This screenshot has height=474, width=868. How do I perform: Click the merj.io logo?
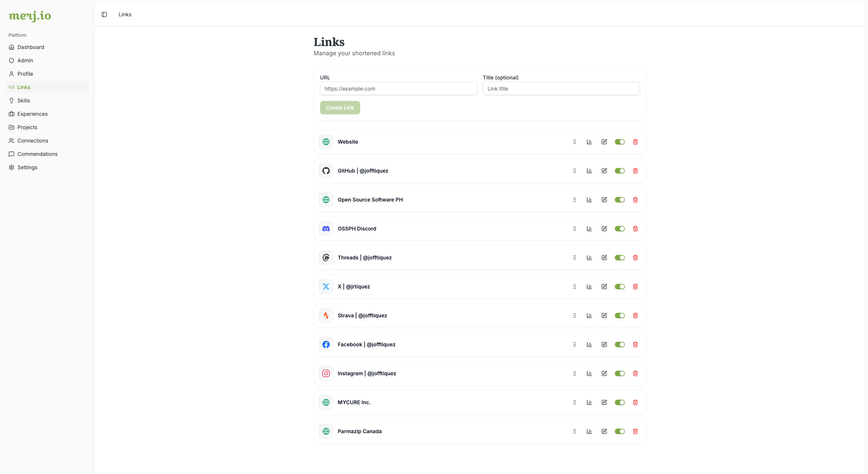pyautogui.click(x=30, y=16)
